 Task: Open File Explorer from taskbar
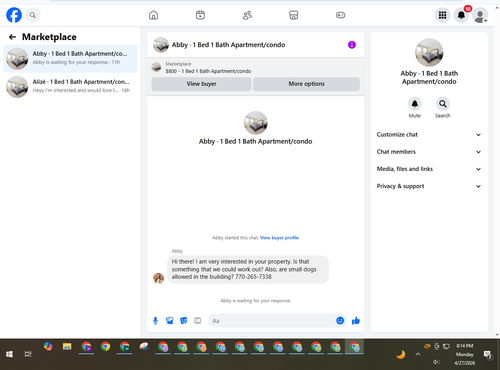point(67,347)
